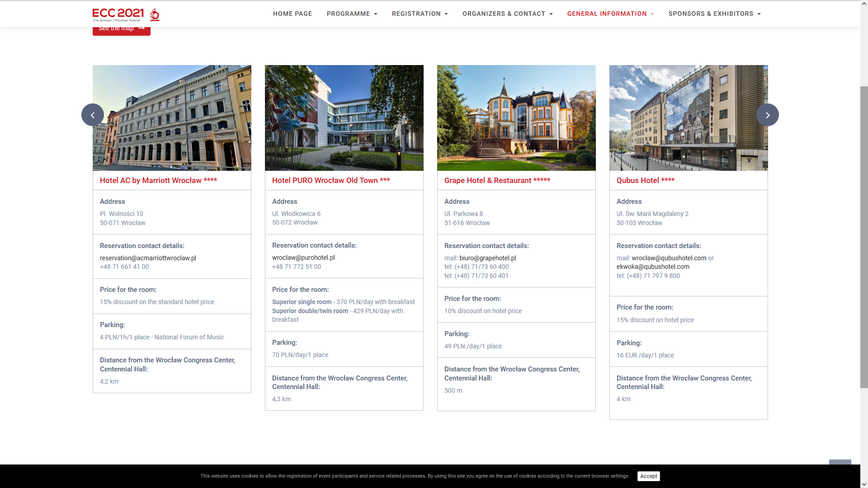This screenshot has width=868, height=488.
Task: Expand the General Information menu
Action: 610,14
